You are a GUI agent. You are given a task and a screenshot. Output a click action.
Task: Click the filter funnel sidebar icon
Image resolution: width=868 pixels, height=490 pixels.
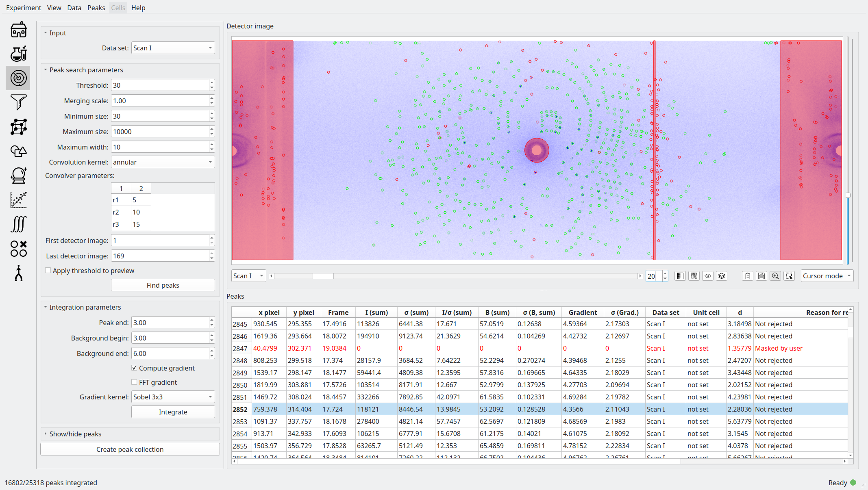tap(18, 102)
